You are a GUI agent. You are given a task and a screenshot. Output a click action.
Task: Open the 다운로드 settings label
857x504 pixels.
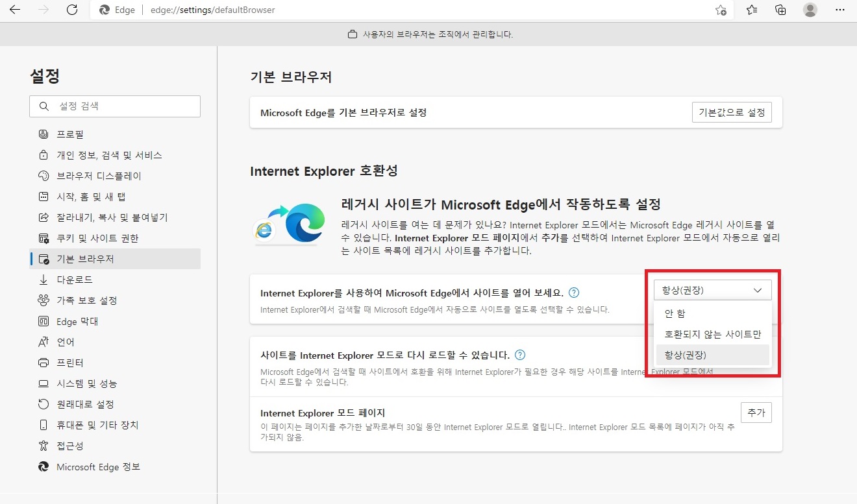[x=75, y=280]
